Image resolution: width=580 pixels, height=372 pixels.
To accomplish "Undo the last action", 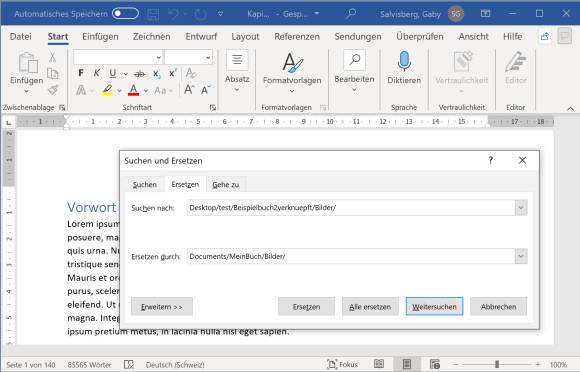I will [173, 14].
